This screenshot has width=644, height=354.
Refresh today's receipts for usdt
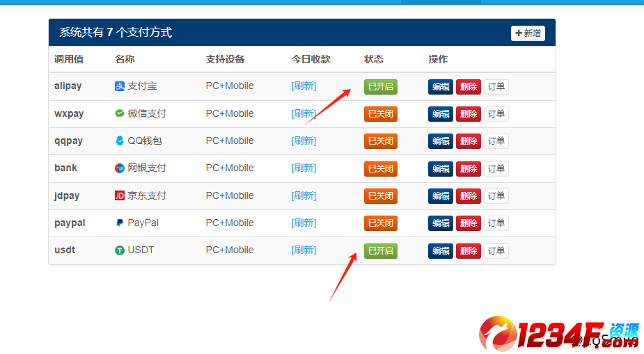point(304,250)
